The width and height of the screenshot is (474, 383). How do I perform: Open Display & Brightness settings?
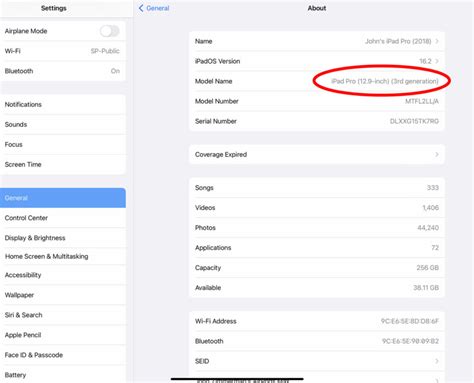click(x=63, y=238)
